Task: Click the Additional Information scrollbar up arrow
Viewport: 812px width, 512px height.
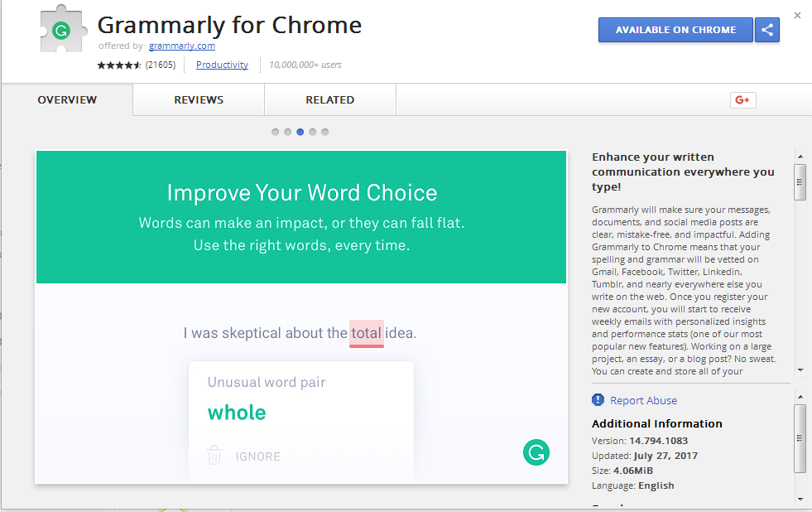Action: (x=800, y=397)
